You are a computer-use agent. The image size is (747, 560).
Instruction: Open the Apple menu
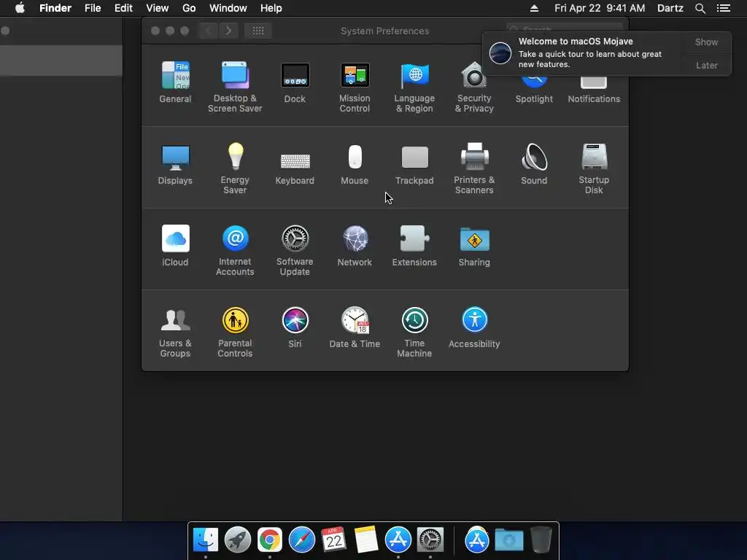click(20, 8)
